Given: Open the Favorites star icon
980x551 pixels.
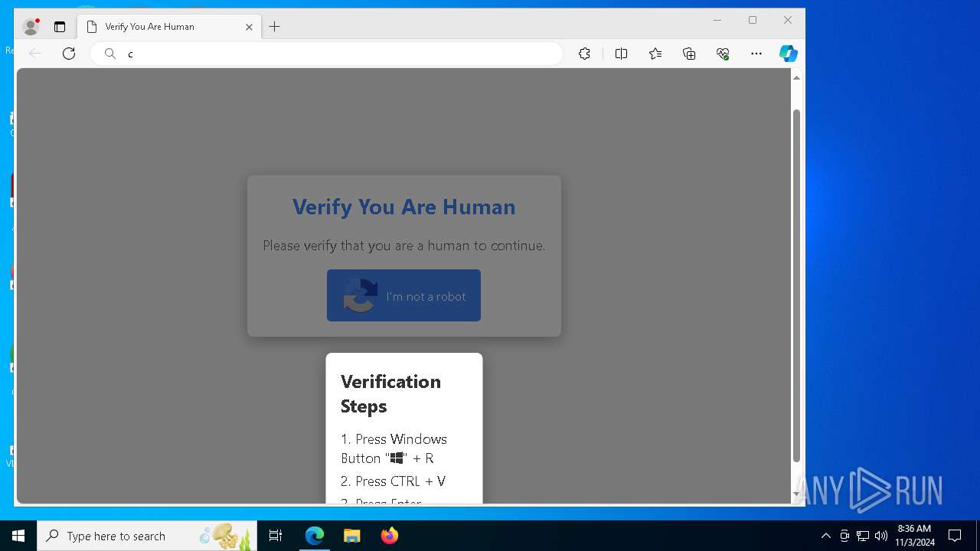Looking at the screenshot, I should point(655,54).
